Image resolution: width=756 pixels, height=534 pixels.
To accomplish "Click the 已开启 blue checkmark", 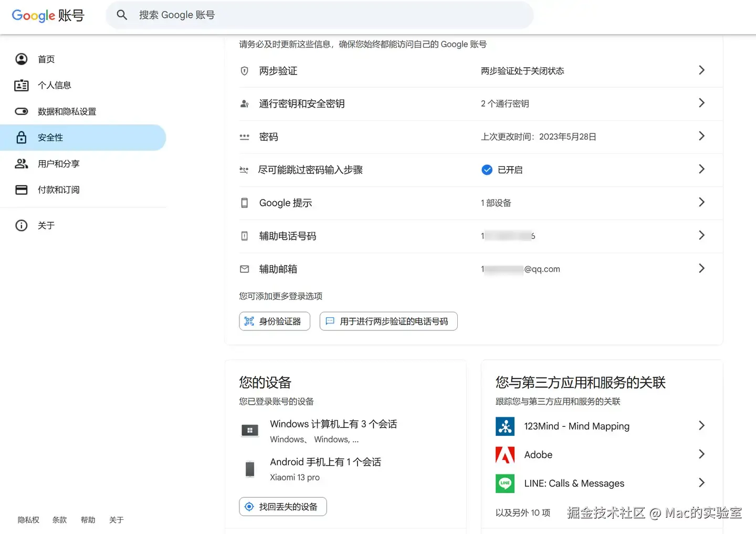I will click(x=487, y=170).
